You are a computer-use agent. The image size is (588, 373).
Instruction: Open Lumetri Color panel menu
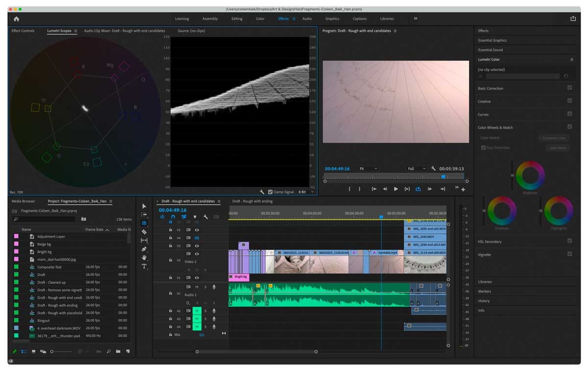[571, 59]
